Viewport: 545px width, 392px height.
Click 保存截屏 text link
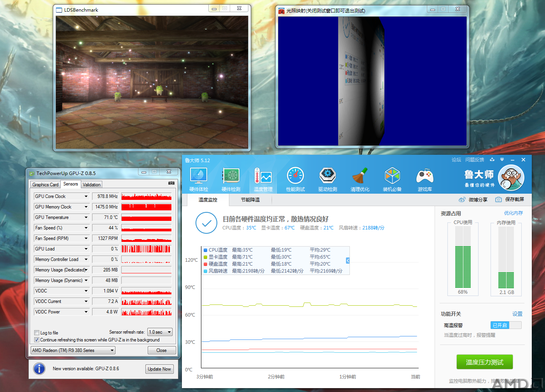(515, 199)
